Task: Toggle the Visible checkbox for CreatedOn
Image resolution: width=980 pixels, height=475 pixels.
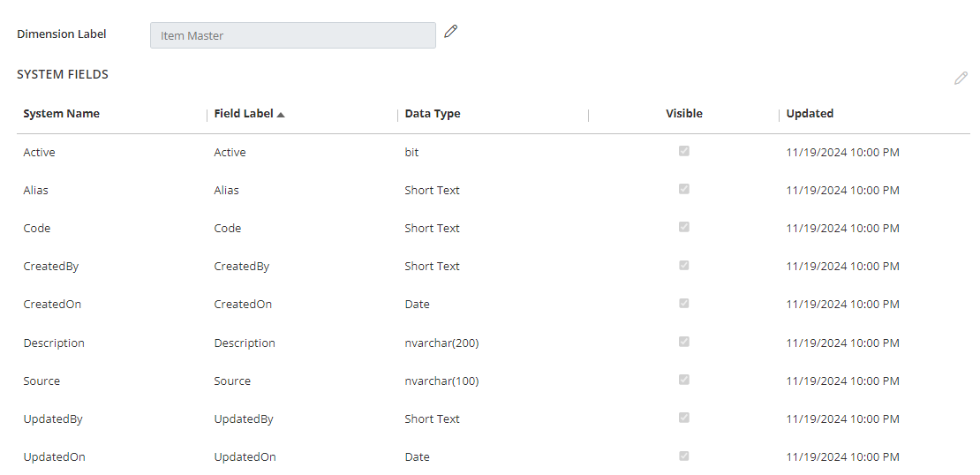Action: tap(684, 303)
